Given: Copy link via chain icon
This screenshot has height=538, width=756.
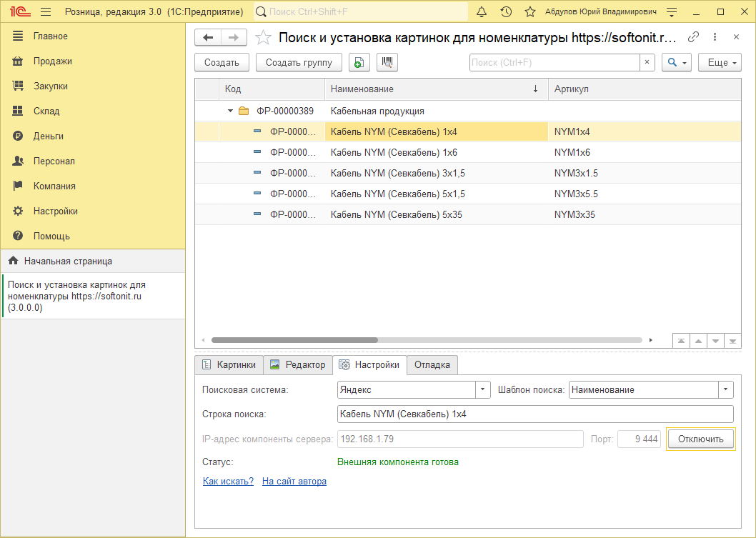Looking at the screenshot, I should pos(693,37).
